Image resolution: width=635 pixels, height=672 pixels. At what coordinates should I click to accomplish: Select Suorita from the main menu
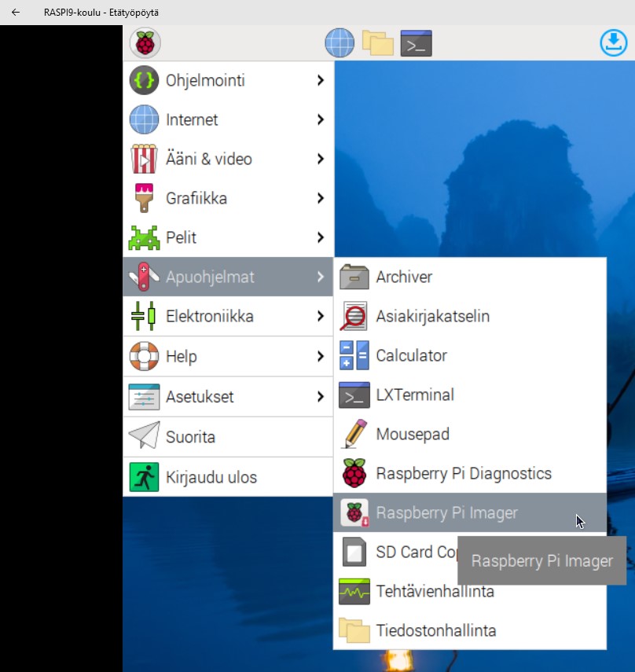[x=228, y=437]
